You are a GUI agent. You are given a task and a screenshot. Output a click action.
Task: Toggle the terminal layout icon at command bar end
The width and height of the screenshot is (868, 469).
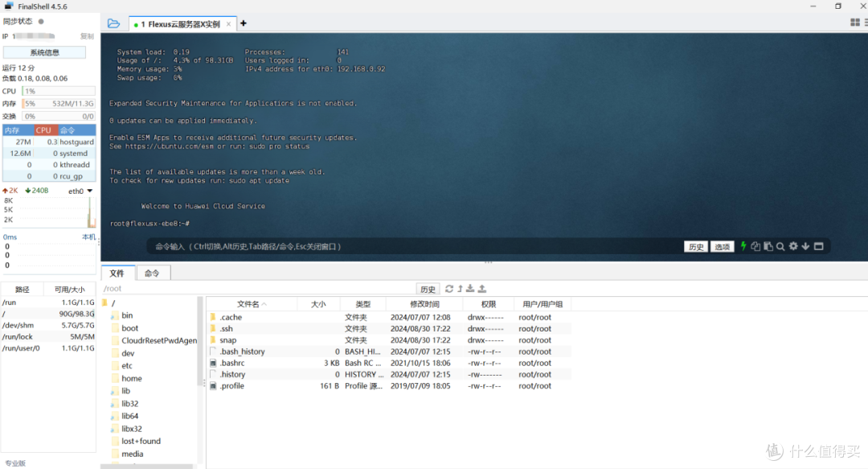tap(818, 245)
